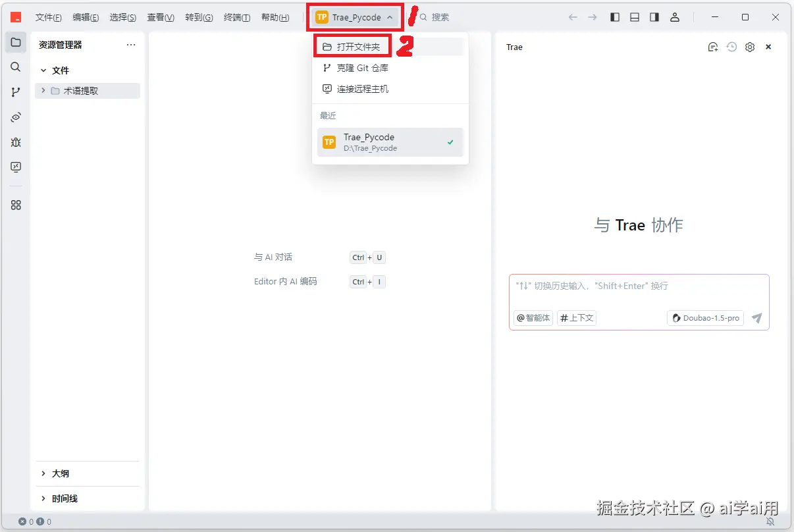794x532 pixels.
Task: Open Trae panel settings gear
Action: 750,47
